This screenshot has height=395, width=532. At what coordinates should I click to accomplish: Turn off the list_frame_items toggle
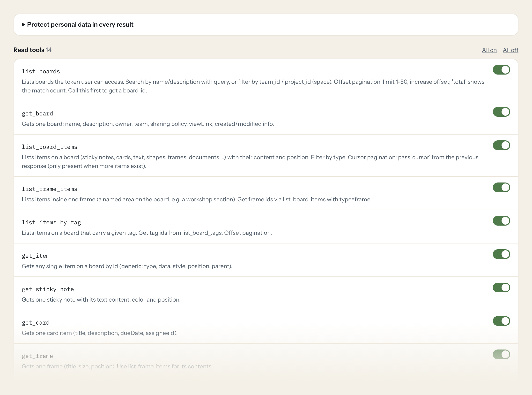(501, 187)
